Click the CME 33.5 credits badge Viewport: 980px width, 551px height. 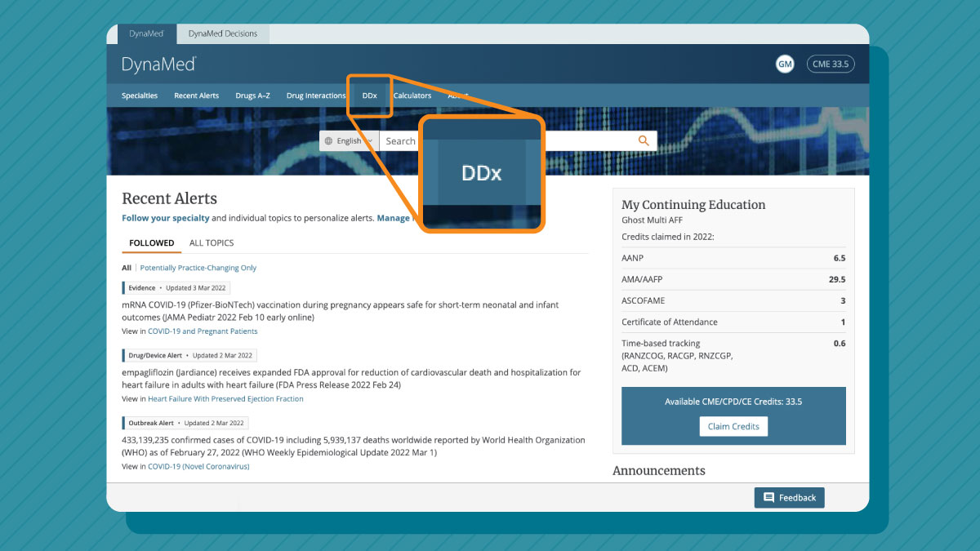click(831, 64)
